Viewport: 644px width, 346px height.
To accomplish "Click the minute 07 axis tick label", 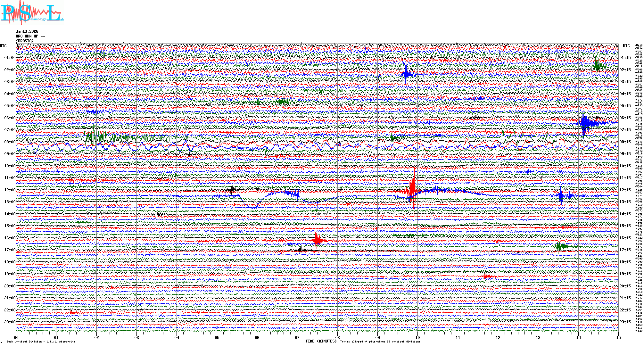I will tap(297, 337).
